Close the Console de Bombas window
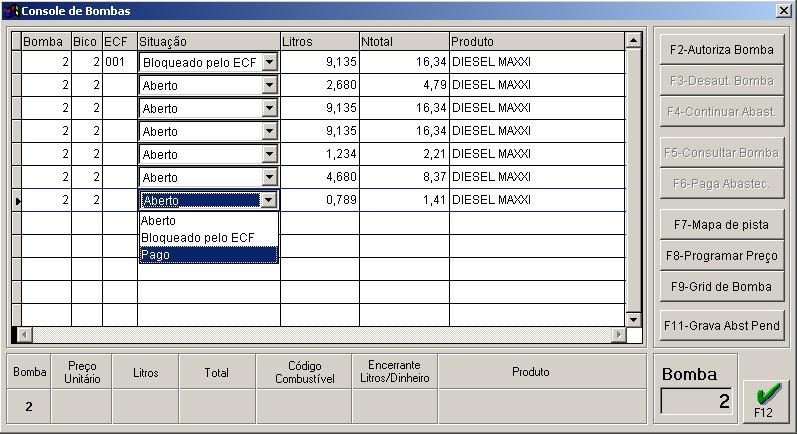 point(784,10)
